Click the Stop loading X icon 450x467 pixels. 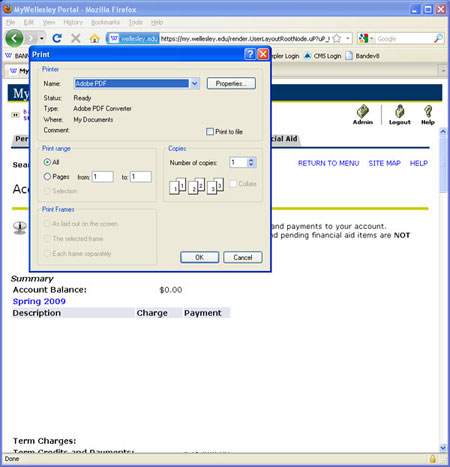76,38
